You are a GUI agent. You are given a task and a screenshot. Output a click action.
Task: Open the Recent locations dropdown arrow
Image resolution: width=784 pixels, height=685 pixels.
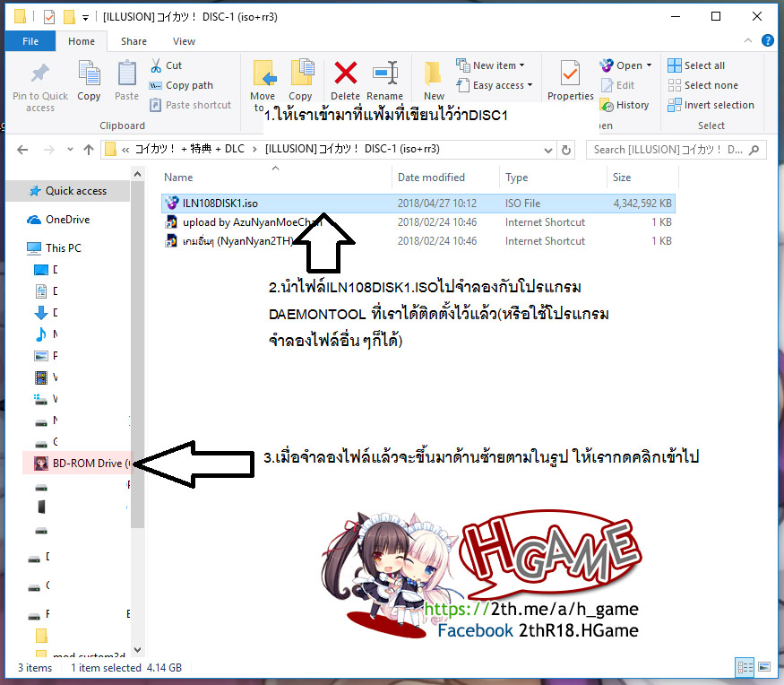(x=70, y=150)
